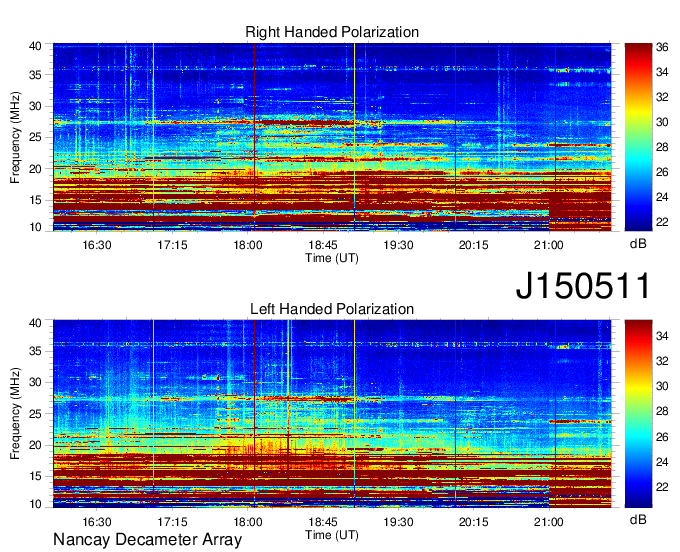Click the 25 MHz tick on top plot
680x552 pixels.
(35, 137)
